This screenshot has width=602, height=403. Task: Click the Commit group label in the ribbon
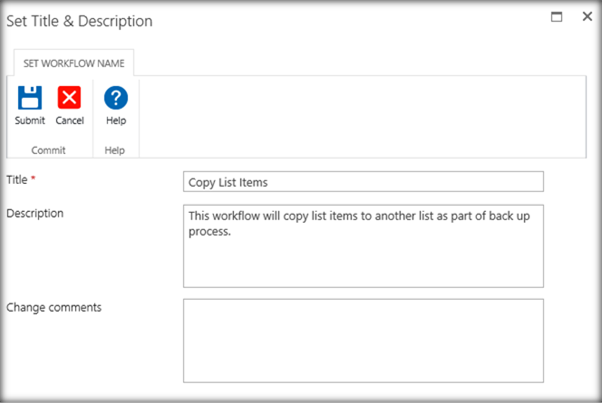(48, 150)
